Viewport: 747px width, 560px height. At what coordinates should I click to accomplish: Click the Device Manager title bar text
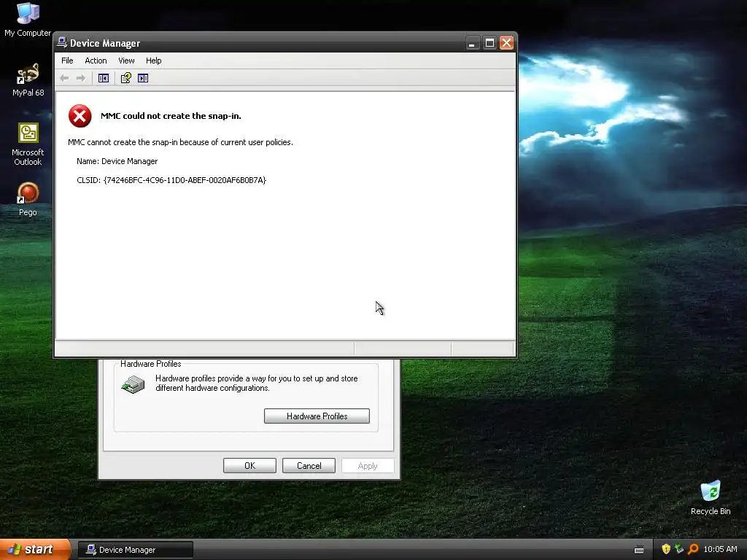[105, 43]
